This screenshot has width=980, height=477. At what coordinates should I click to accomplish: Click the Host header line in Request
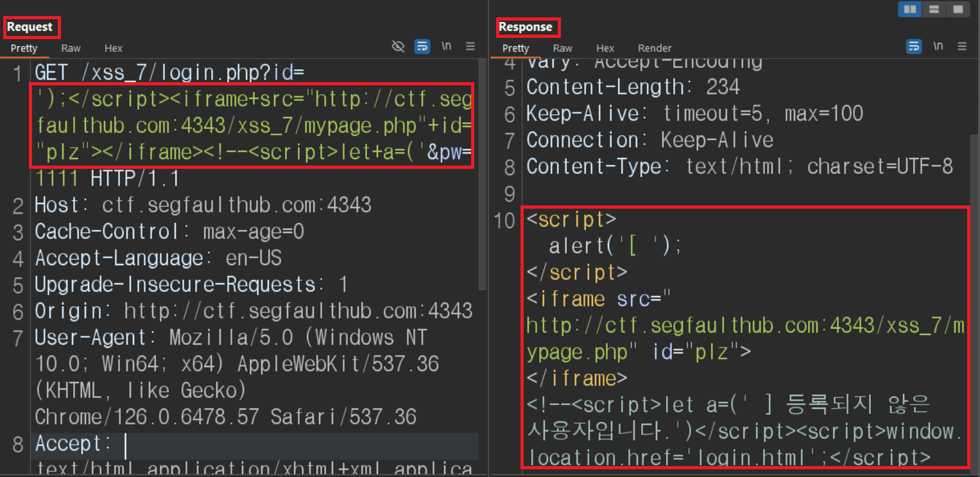(203, 205)
